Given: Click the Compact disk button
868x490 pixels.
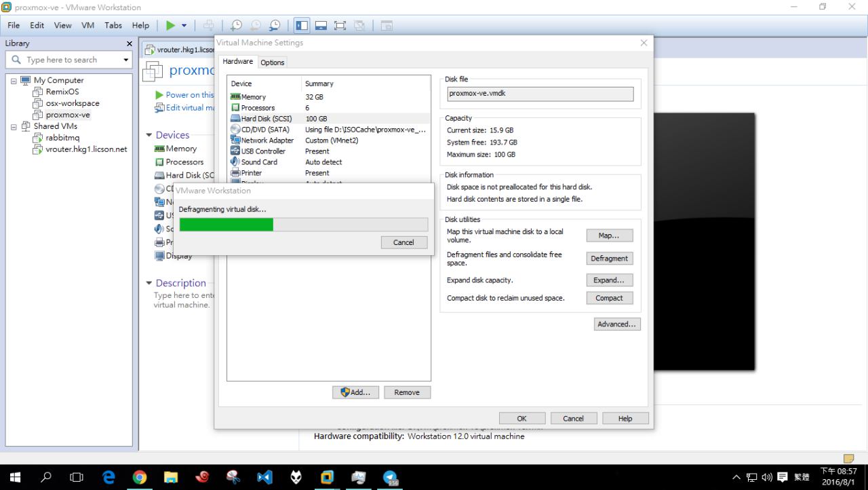Looking at the screenshot, I should point(609,298).
